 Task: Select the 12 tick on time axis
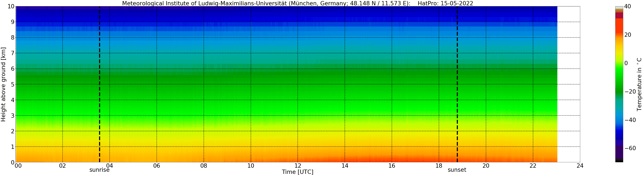(298, 166)
